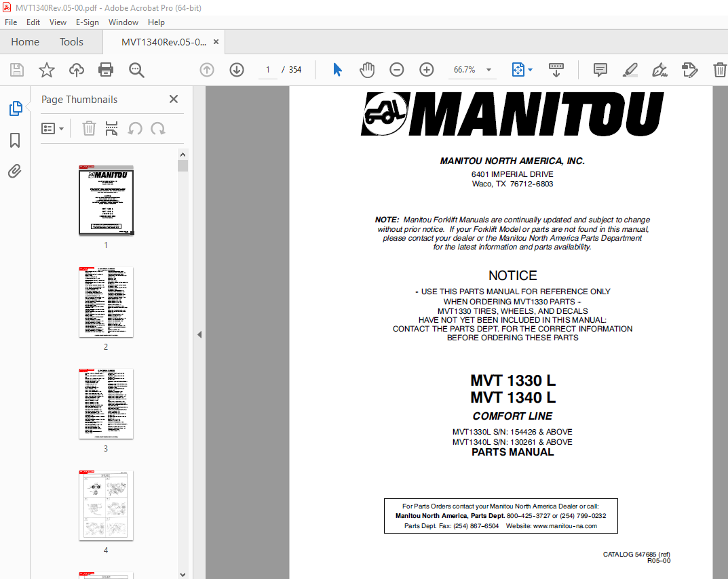This screenshot has height=579, width=728.
Task: Click the Save file icon
Action: click(x=17, y=70)
